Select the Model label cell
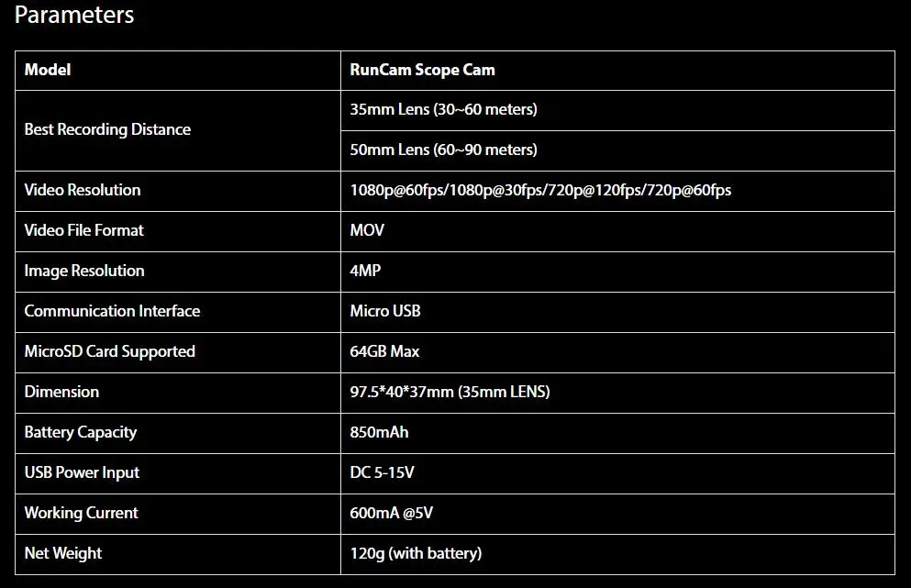 178,71
